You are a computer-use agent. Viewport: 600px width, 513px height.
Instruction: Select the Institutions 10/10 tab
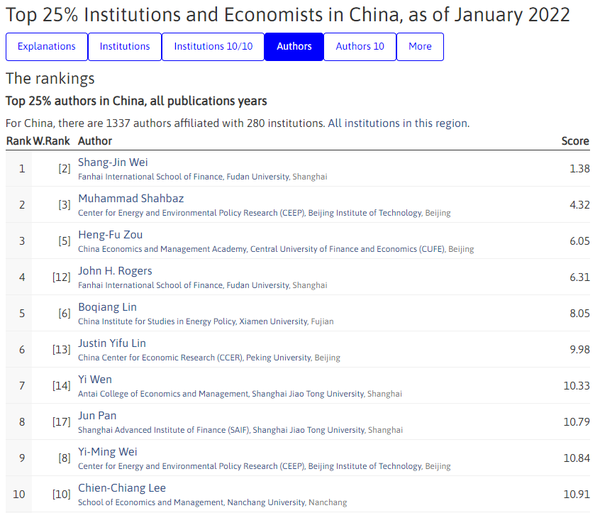click(x=213, y=46)
